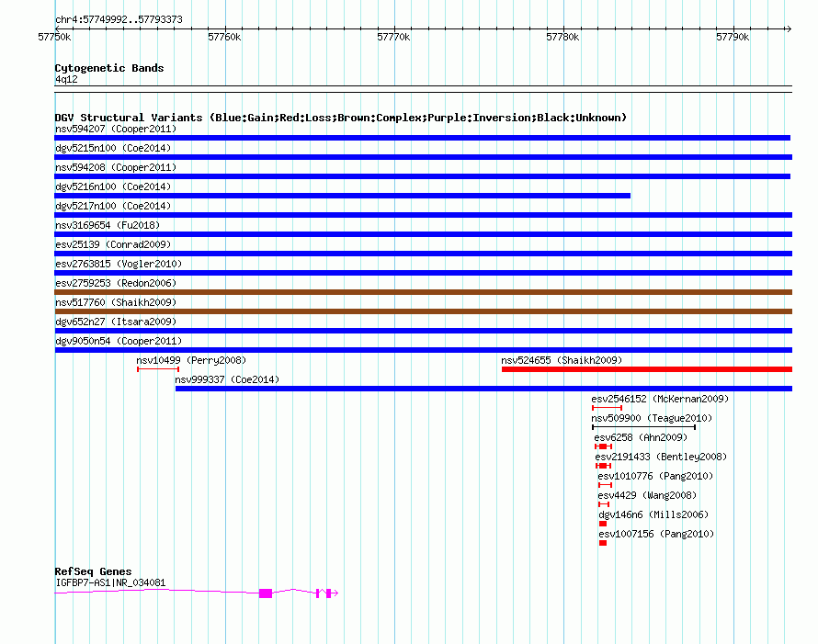Click the nsv999337 (Coe2014) label

tap(227, 379)
